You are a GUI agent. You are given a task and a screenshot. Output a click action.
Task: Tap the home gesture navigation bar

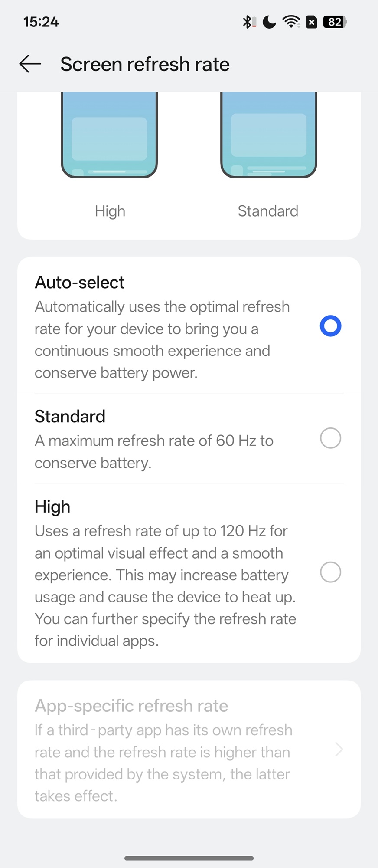coord(189,858)
